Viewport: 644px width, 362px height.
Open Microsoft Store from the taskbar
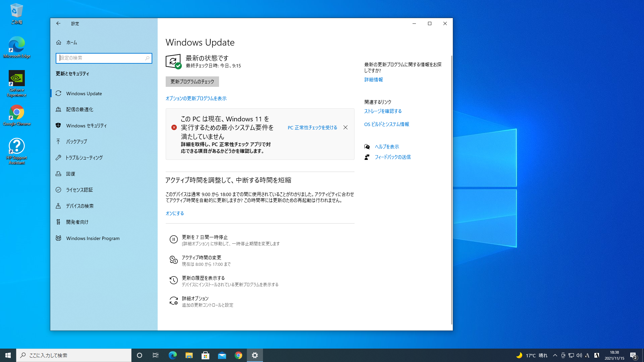(206, 355)
